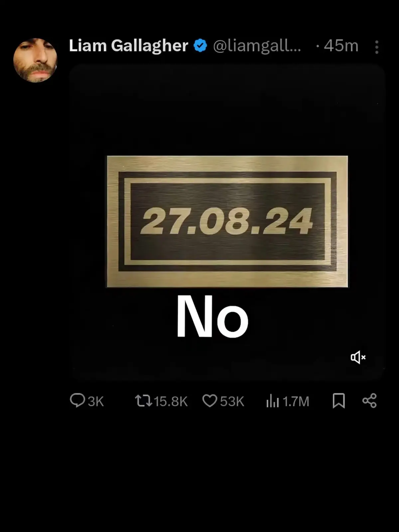Like the post with heart icon

click(x=210, y=401)
